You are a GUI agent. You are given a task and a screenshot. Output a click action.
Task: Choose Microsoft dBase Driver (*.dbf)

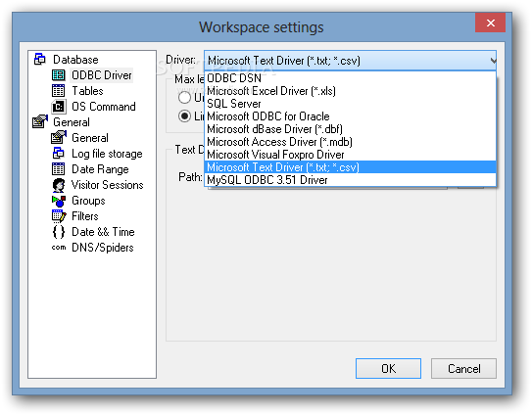click(x=350, y=129)
